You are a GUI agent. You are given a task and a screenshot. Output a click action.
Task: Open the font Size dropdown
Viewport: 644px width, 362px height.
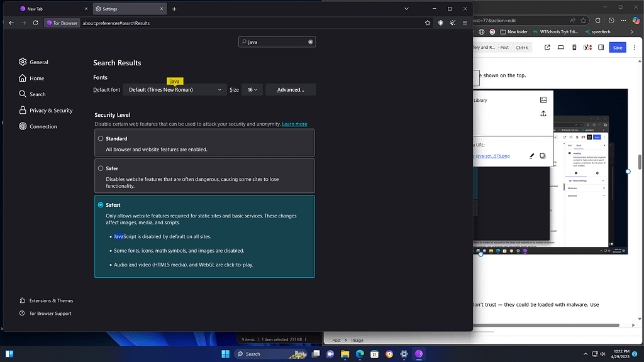coord(252,89)
